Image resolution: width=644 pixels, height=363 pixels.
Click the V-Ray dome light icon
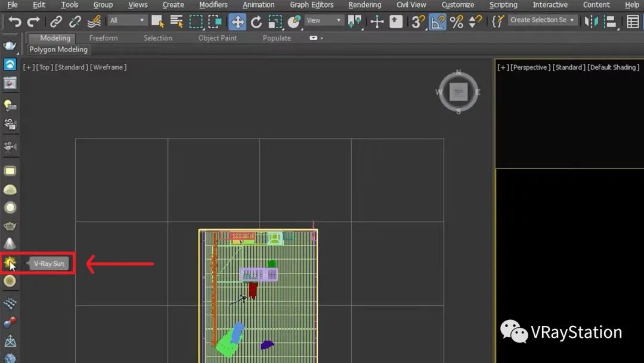[10, 190]
